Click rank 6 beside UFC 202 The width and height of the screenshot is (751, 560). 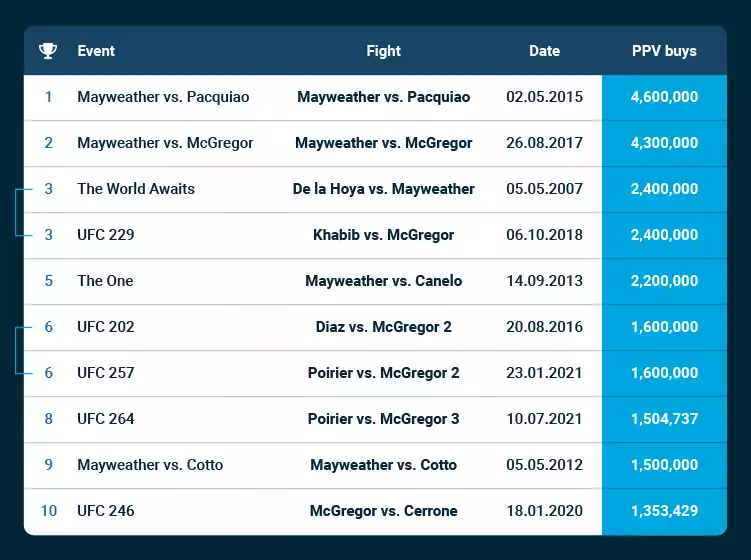tap(48, 327)
